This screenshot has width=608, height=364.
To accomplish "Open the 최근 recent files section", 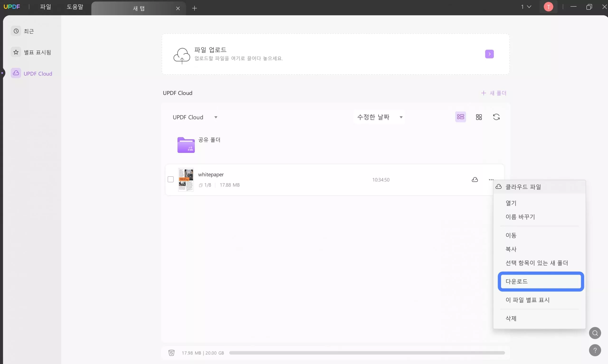I will pyautogui.click(x=23, y=31).
